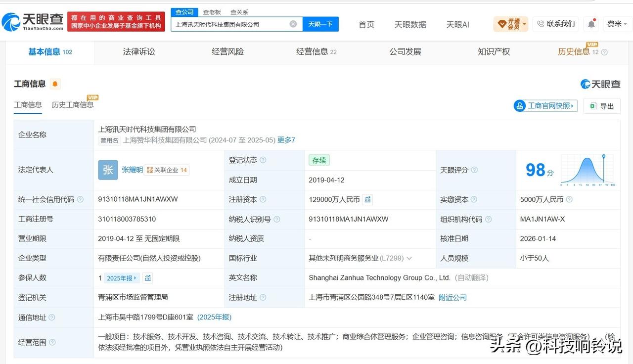
Task: Open 天眼AI in top navigation
Action: [x=457, y=24]
